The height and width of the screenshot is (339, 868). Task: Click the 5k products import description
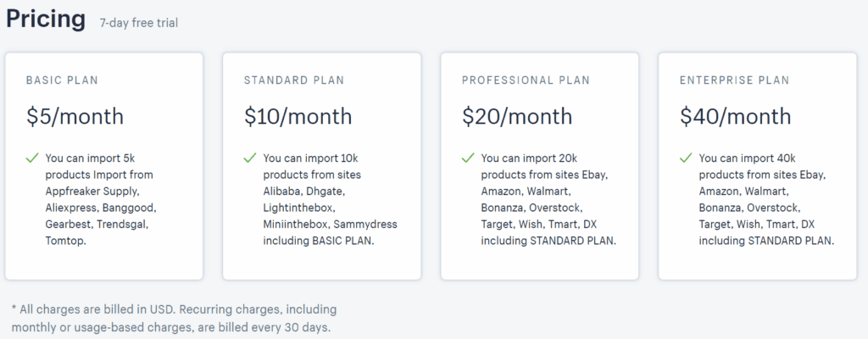pyautogui.click(x=102, y=200)
